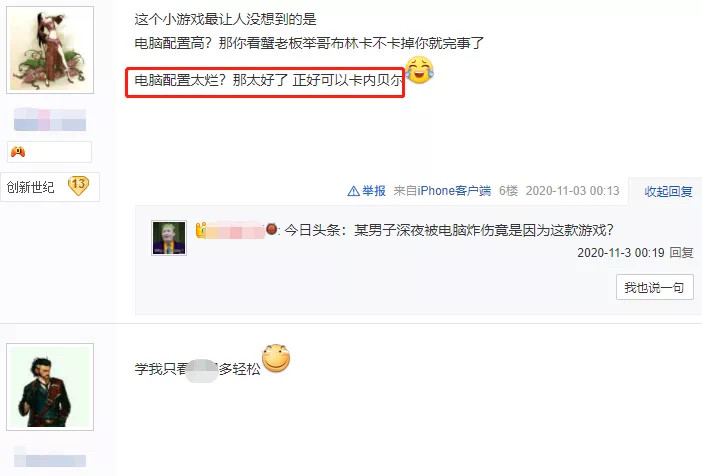Click the level 13 gold badge
702x476 pixels.
78,185
